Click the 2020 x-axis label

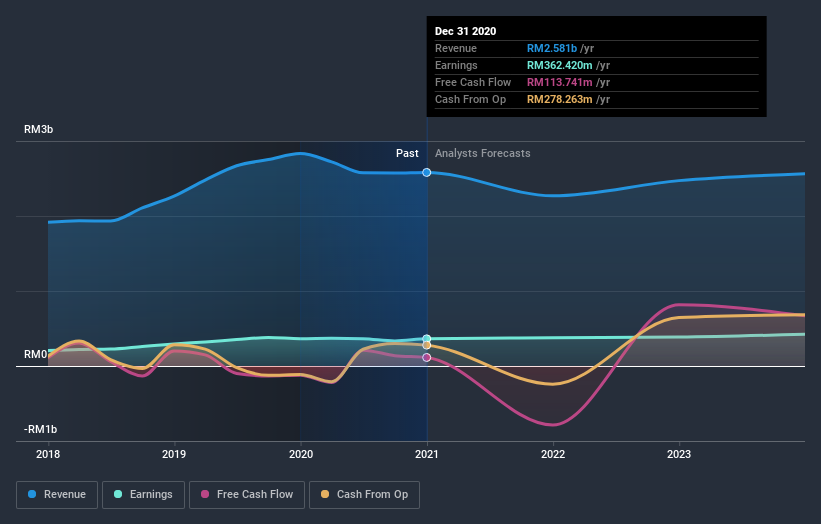coord(301,454)
